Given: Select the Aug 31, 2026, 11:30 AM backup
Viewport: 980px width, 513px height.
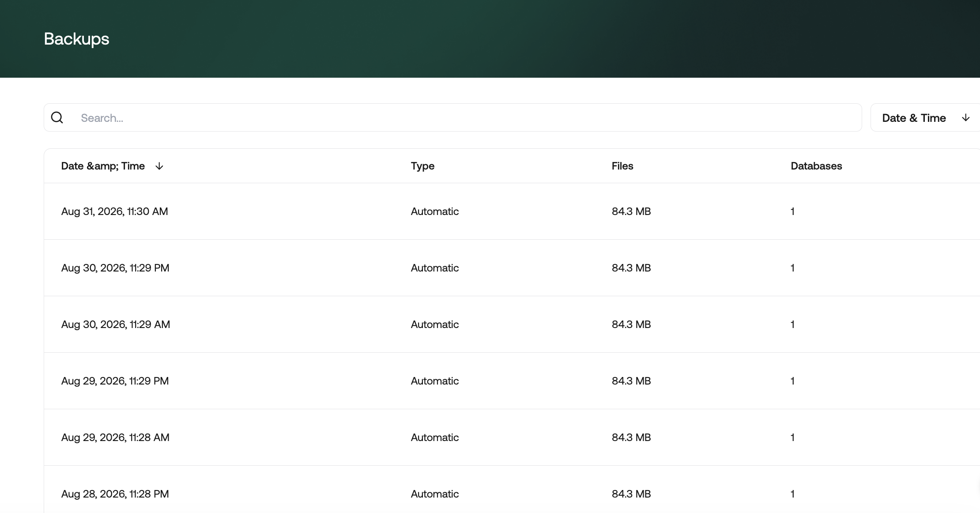Looking at the screenshot, I should 512,211.
